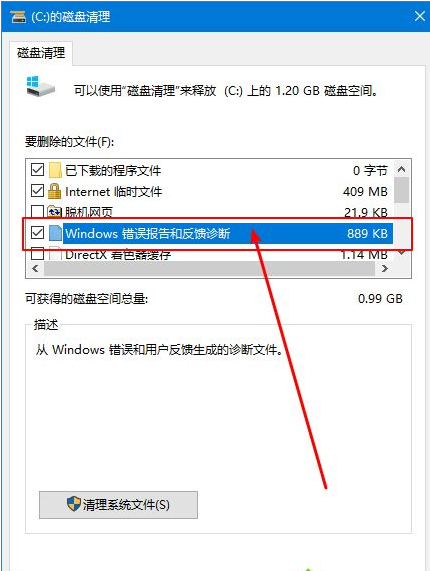
Task: Click the Disk Cleanup drive icon in title bar
Action: [18, 16]
